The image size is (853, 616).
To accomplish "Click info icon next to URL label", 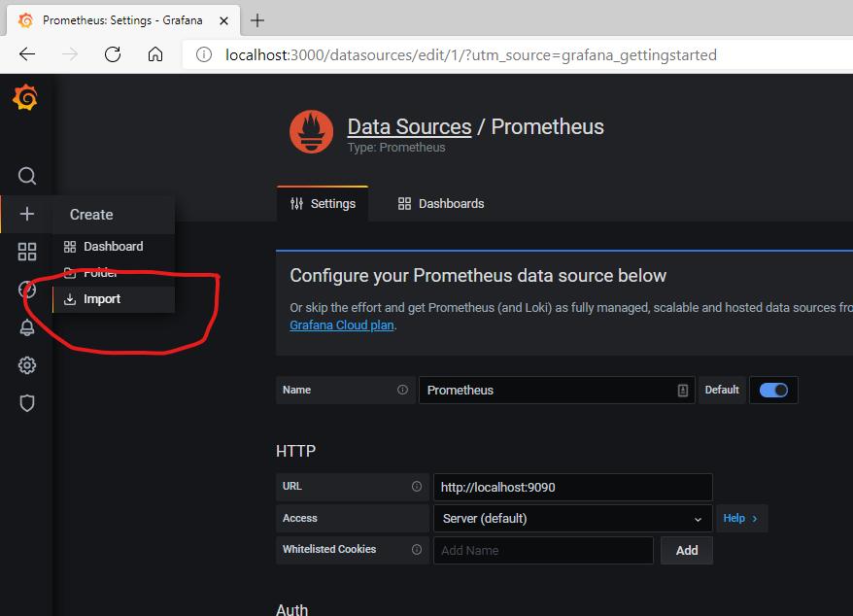I will click(417, 487).
